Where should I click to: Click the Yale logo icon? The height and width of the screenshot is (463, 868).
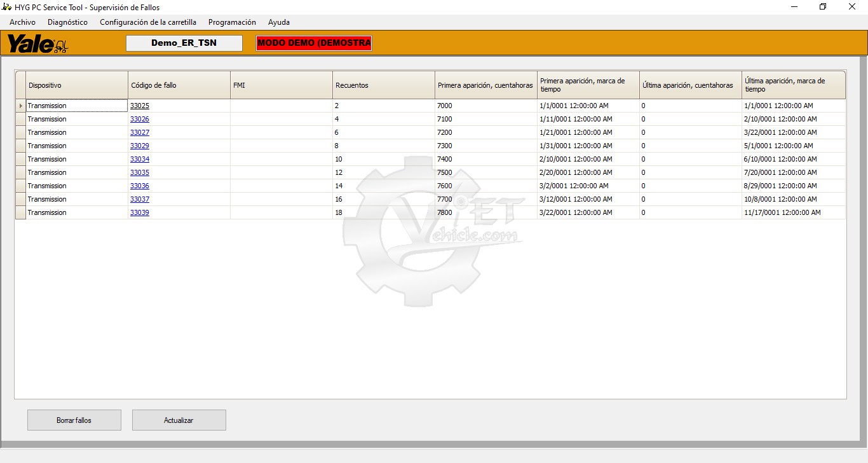coord(37,44)
